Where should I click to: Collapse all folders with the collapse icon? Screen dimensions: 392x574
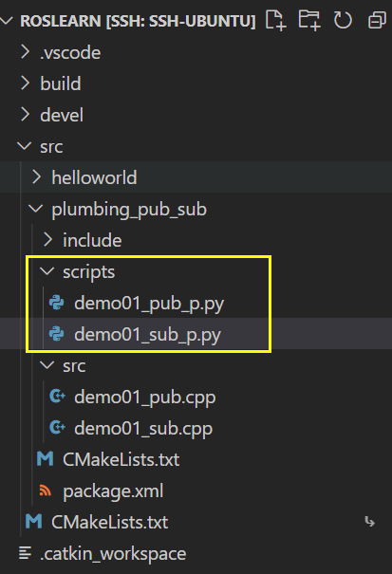377,20
